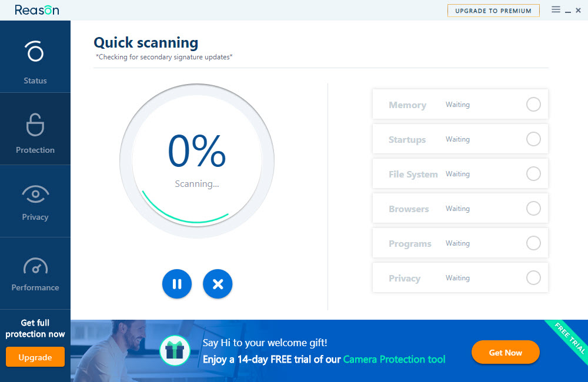
Task: Close the Reason window
Action: click(578, 11)
